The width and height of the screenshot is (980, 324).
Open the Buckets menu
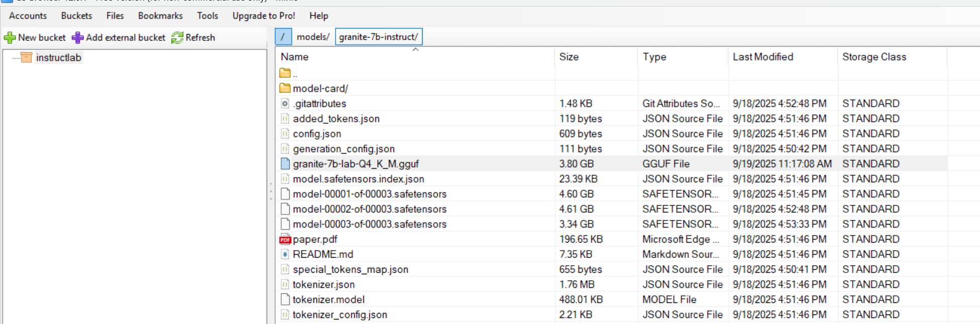pyautogui.click(x=76, y=16)
